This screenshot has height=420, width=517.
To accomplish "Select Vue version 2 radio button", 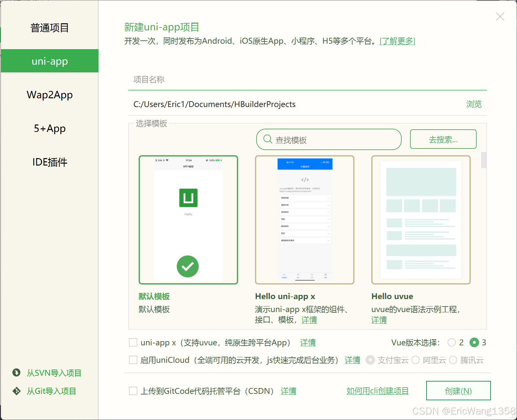I will click(x=452, y=342).
